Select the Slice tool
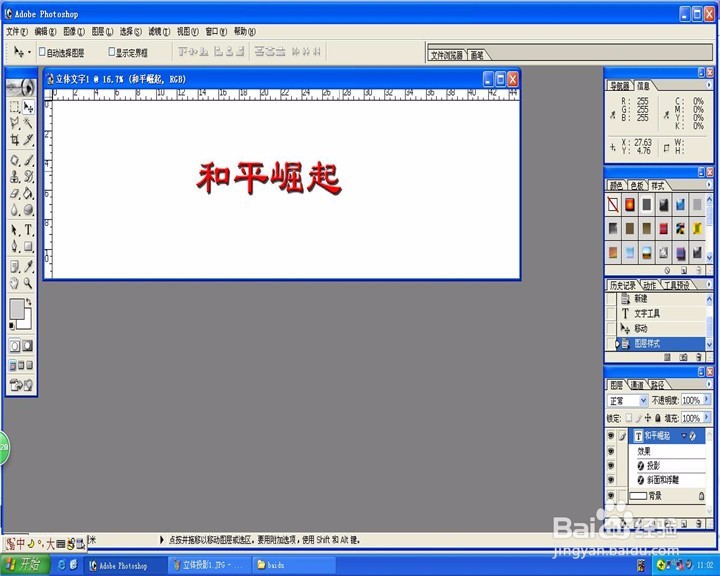Viewport: 720px width, 576px height. [x=28, y=139]
